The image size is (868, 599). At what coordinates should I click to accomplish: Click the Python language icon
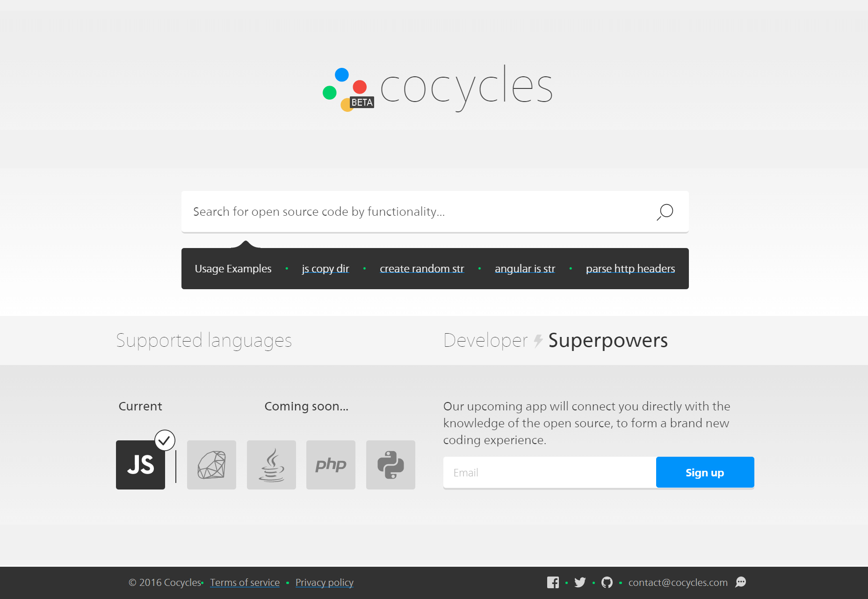pyautogui.click(x=391, y=465)
